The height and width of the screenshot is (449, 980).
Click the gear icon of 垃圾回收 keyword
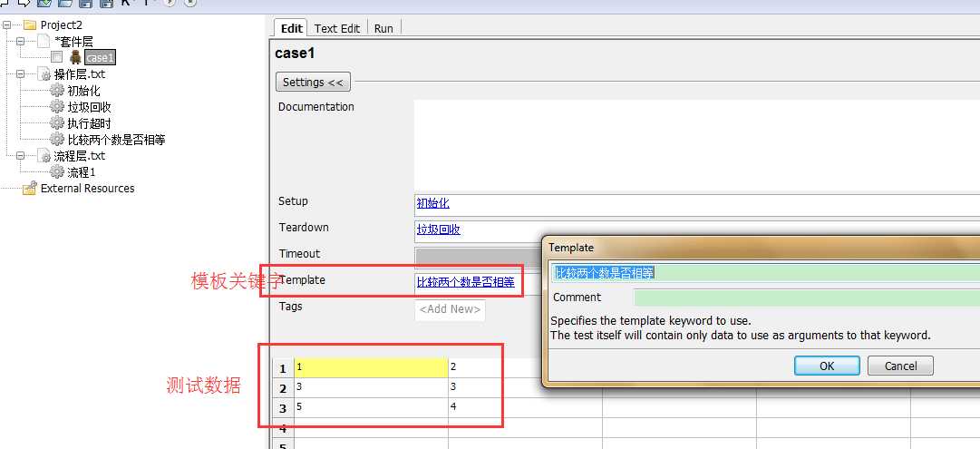tap(57, 107)
